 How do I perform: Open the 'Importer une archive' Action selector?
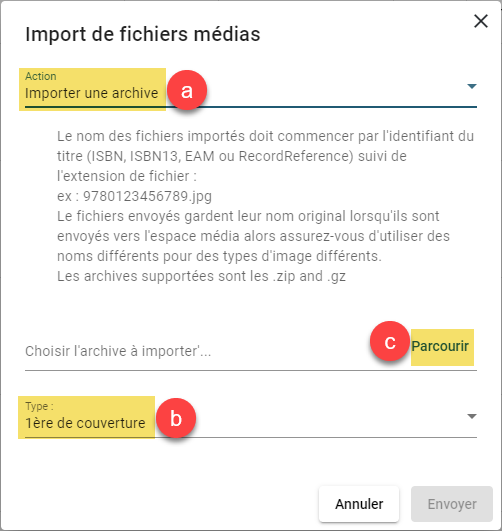(251, 88)
